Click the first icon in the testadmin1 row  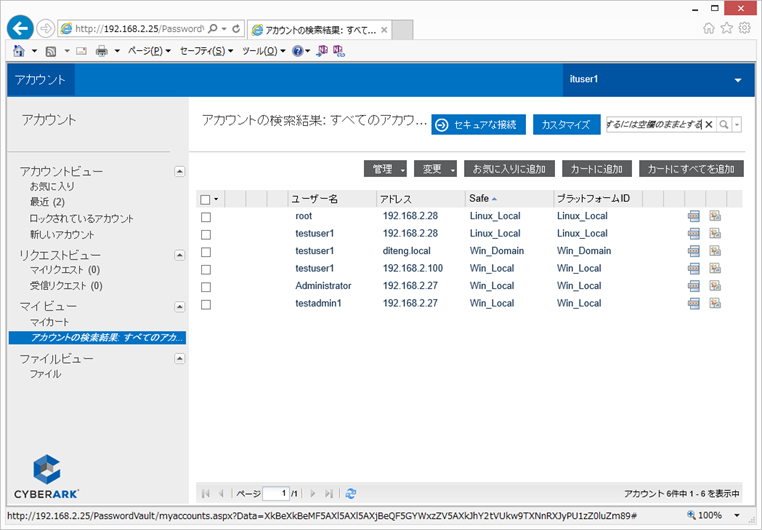click(694, 303)
